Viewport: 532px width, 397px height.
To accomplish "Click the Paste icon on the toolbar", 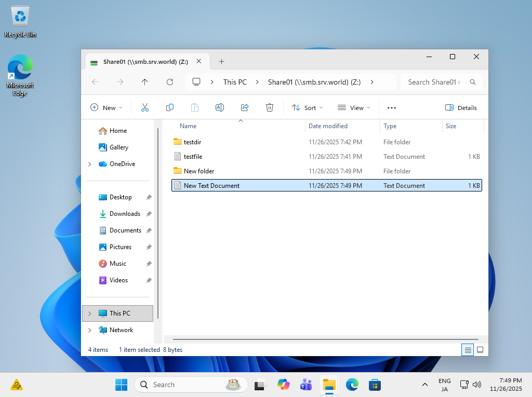I will tap(195, 107).
